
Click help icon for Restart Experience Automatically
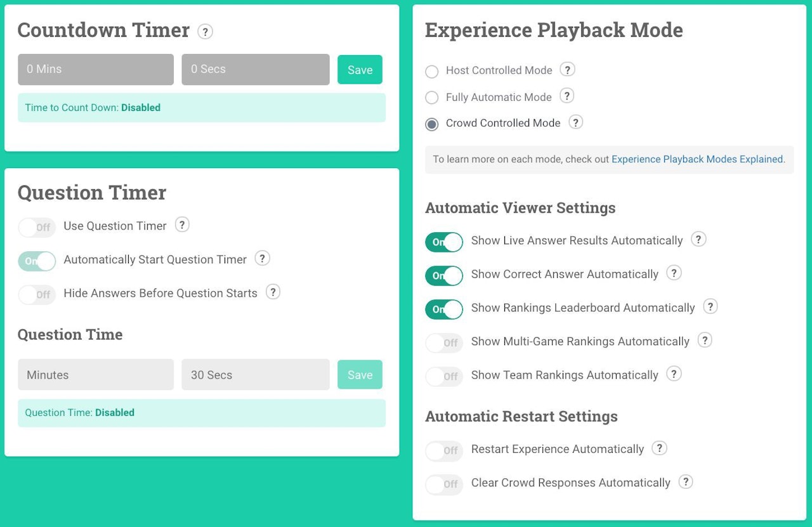pos(660,448)
